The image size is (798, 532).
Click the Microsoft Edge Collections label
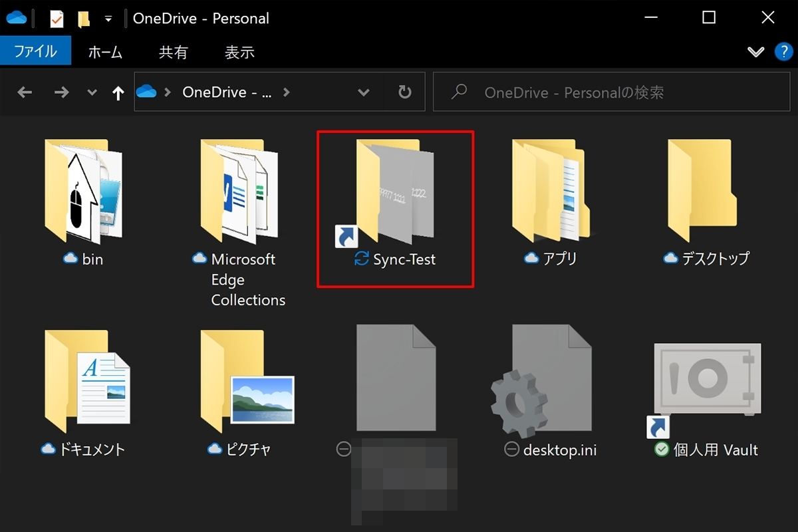click(248, 279)
